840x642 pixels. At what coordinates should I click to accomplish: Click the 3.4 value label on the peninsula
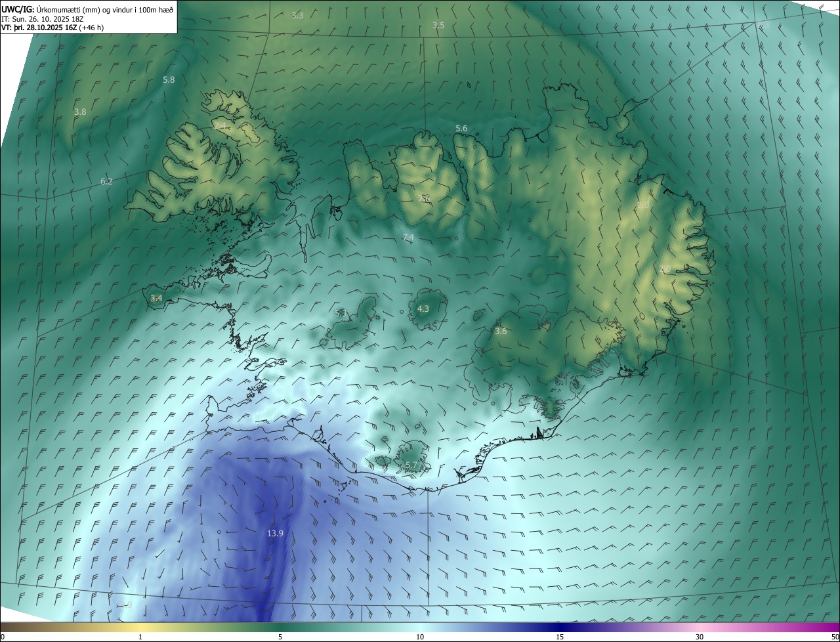[x=156, y=298]
